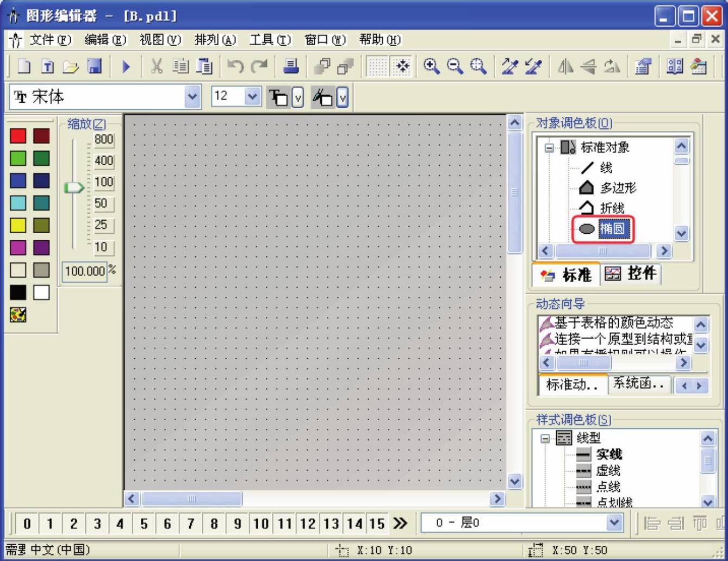Toggle layer 5 visibility button
This screenshot has width=728, height=561.
144,523
